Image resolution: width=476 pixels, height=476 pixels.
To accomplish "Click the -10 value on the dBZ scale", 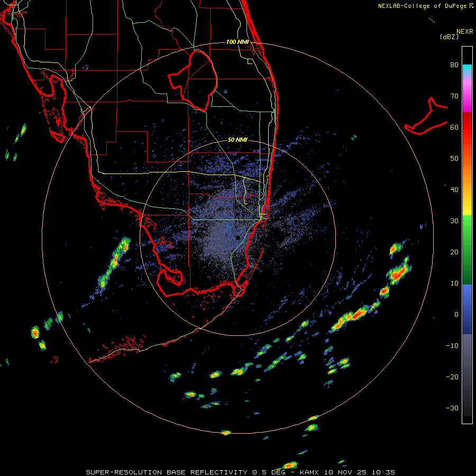I will pos(452,346).
